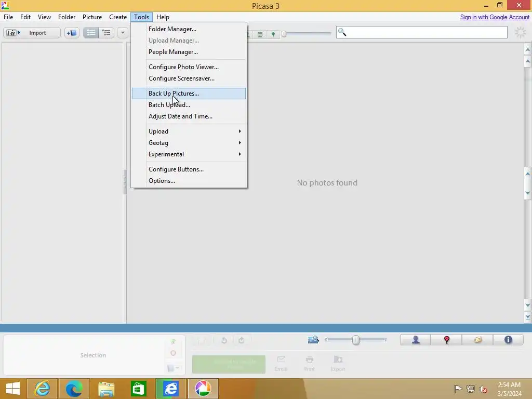Click the network tray icon
This screenshot has width=532, height=399.
(x=470, y=389)
